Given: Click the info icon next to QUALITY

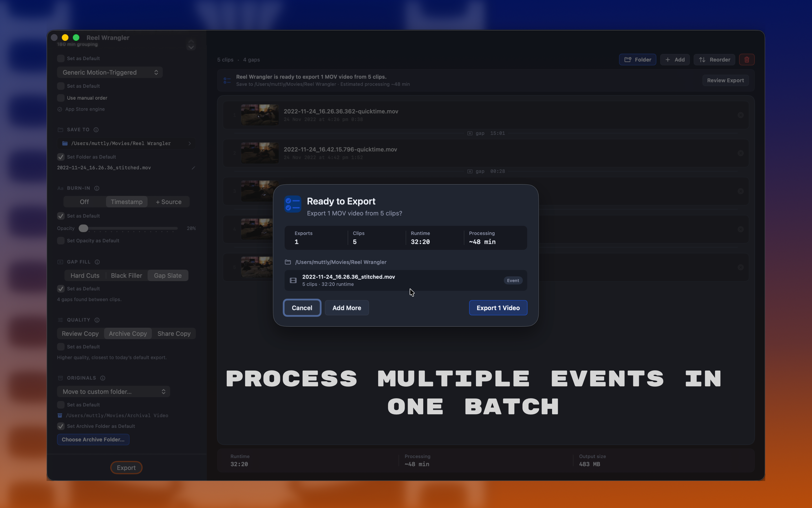Looking at the screenshot, I should 97,320.
